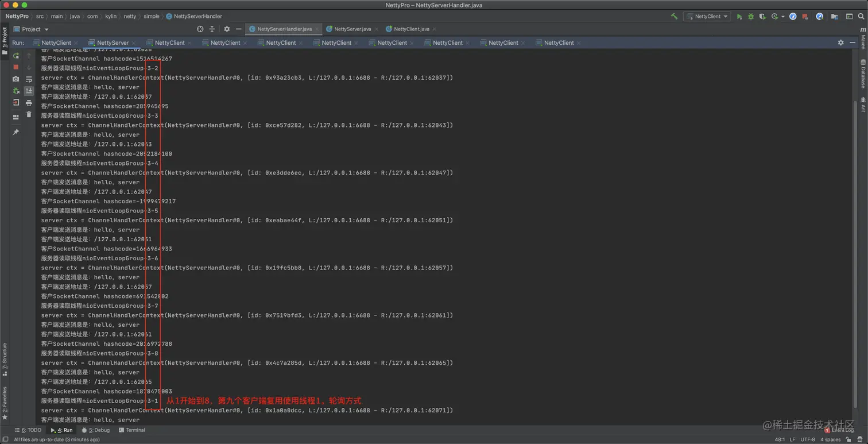Click the UTF-8 encoding in status bar
The height and width of the screenshot is (444, 868).
tap(807, 440)
